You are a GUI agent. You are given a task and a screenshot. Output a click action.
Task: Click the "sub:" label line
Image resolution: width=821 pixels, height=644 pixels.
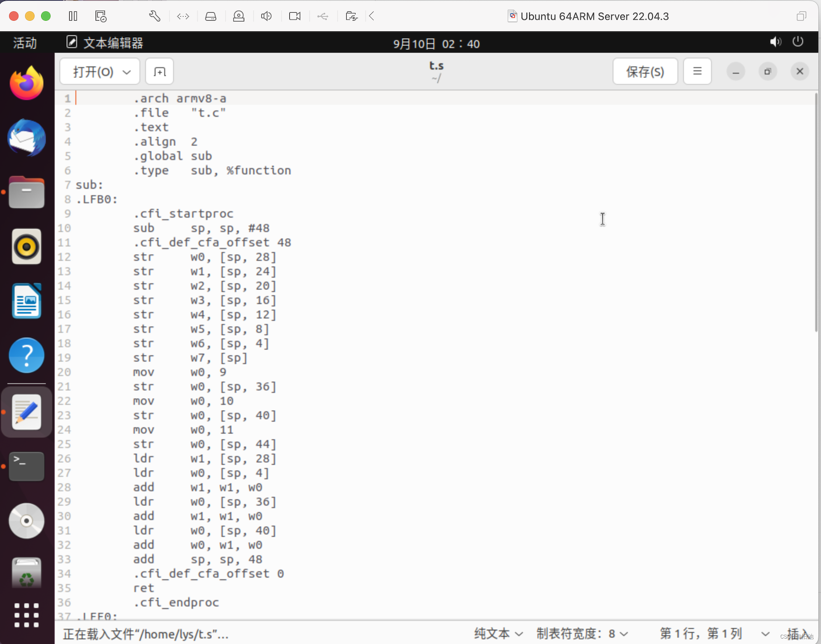90,185
